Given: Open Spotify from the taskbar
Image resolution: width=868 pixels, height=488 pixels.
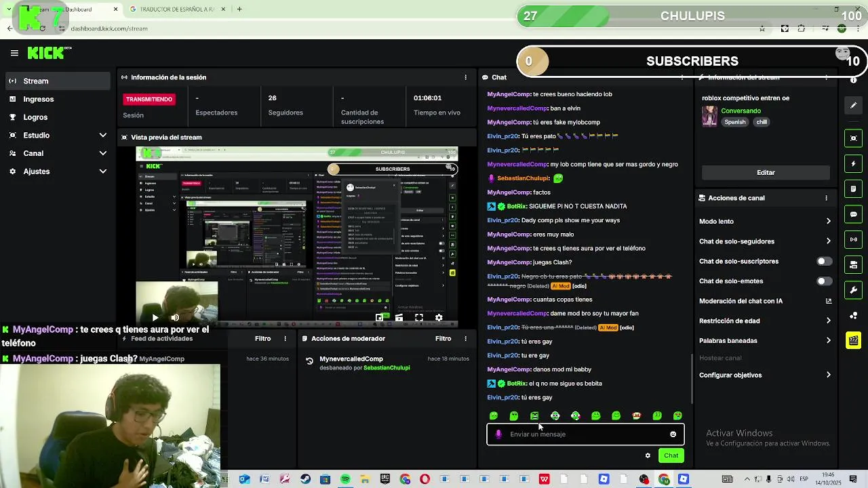Looking at the screenshot, I should tap(345, 479).
